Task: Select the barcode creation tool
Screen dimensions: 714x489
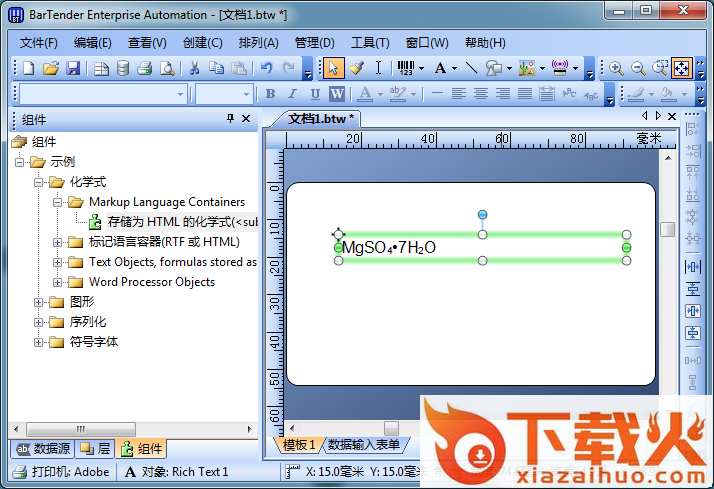Action: (405, 68)
